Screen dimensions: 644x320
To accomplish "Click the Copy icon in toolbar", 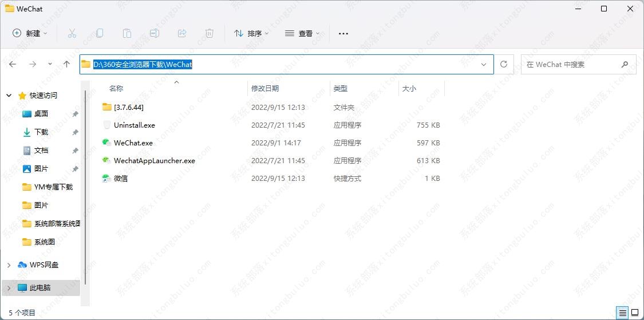I will (100, 33).
